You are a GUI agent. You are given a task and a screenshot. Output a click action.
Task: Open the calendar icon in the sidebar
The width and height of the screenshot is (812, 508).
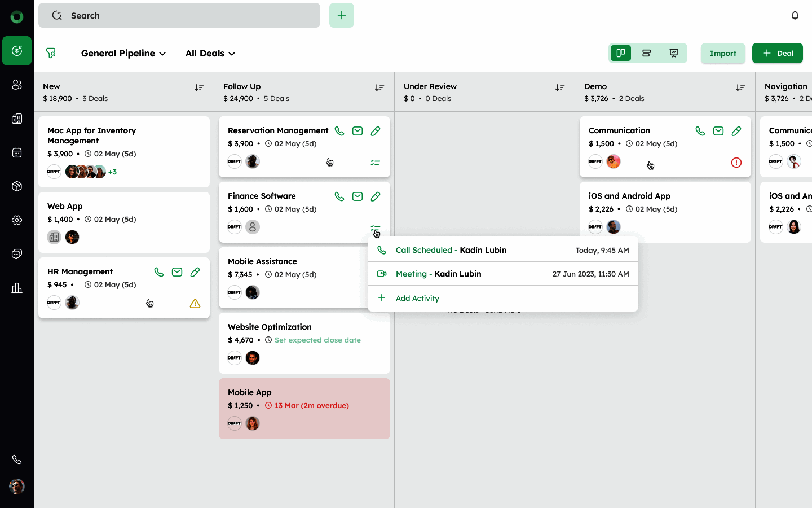(17, 152)
